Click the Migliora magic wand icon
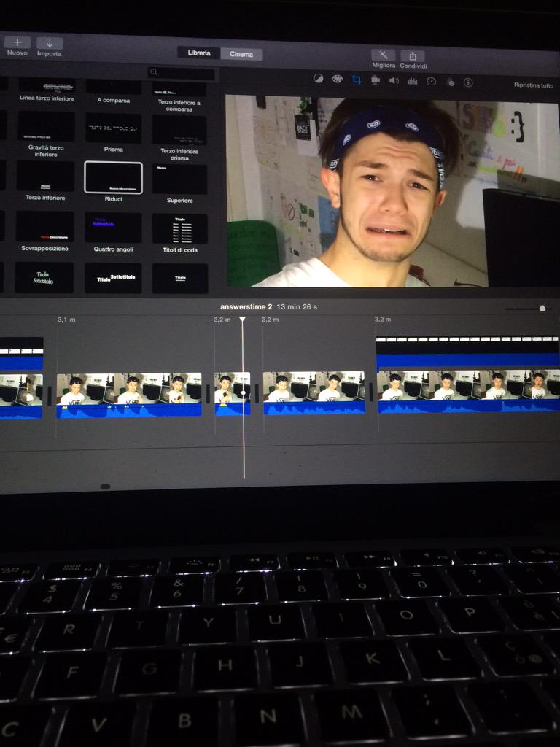 384,55
